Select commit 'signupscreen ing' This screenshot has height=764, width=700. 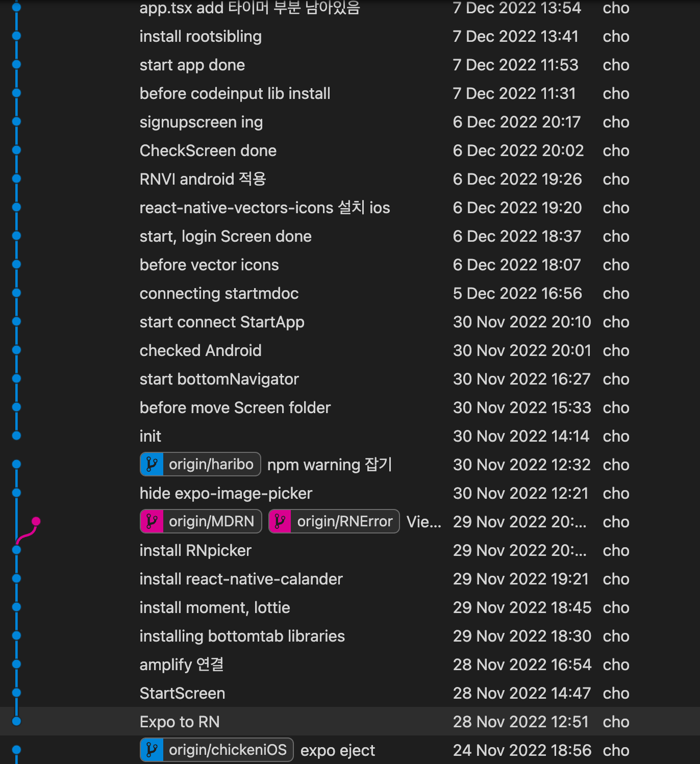pos(201,122)
